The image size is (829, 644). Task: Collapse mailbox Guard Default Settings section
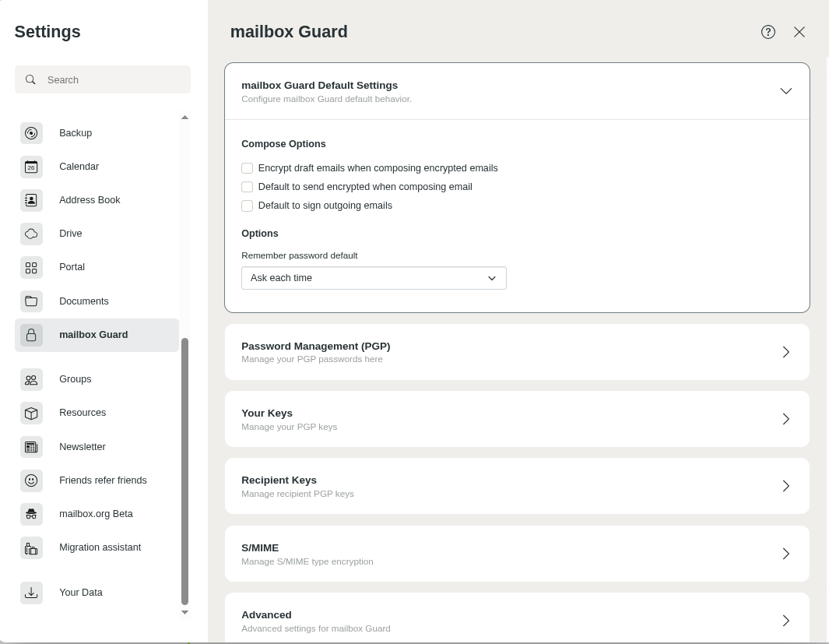coord(785,91)
